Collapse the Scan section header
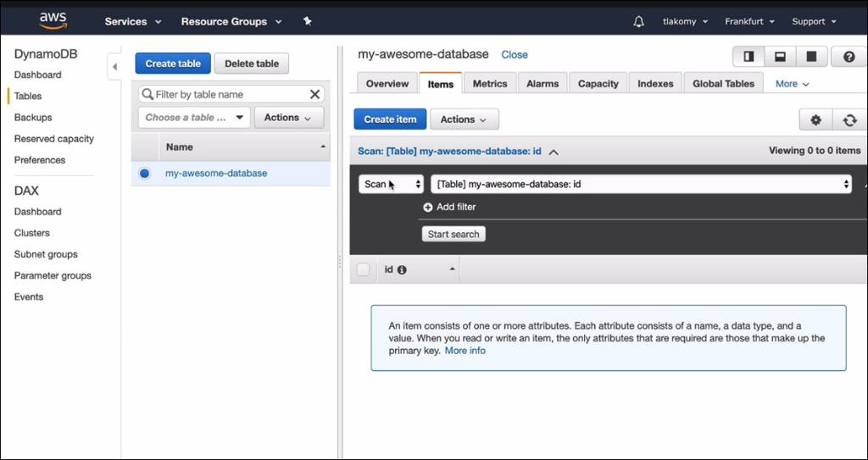 tap(553, 151)
